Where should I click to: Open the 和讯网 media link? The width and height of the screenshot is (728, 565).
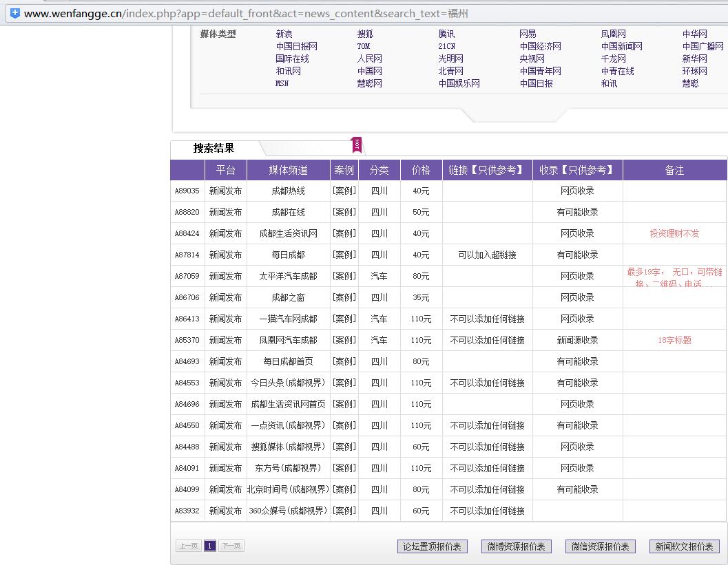coord(289,71)
